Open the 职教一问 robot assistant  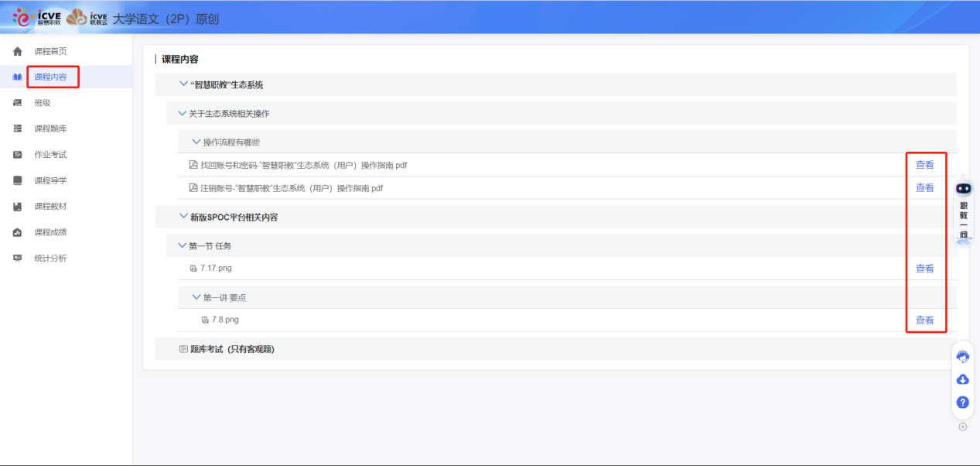[963, 209]
